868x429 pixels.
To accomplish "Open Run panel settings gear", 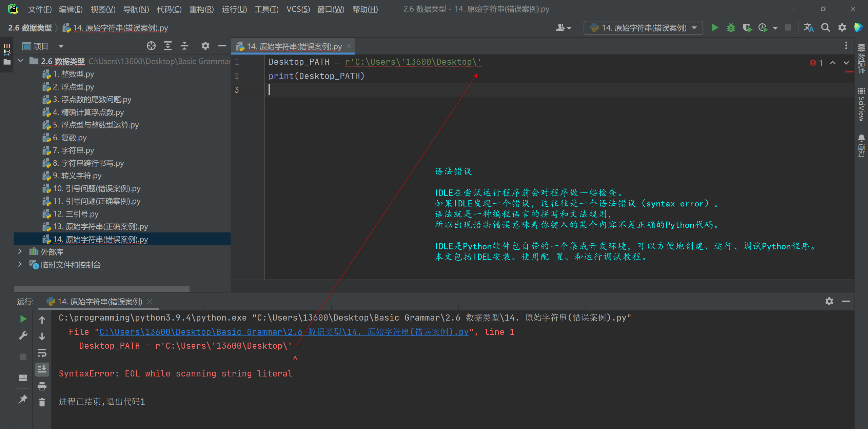I will pyautogui.click(x=829, y=301).
